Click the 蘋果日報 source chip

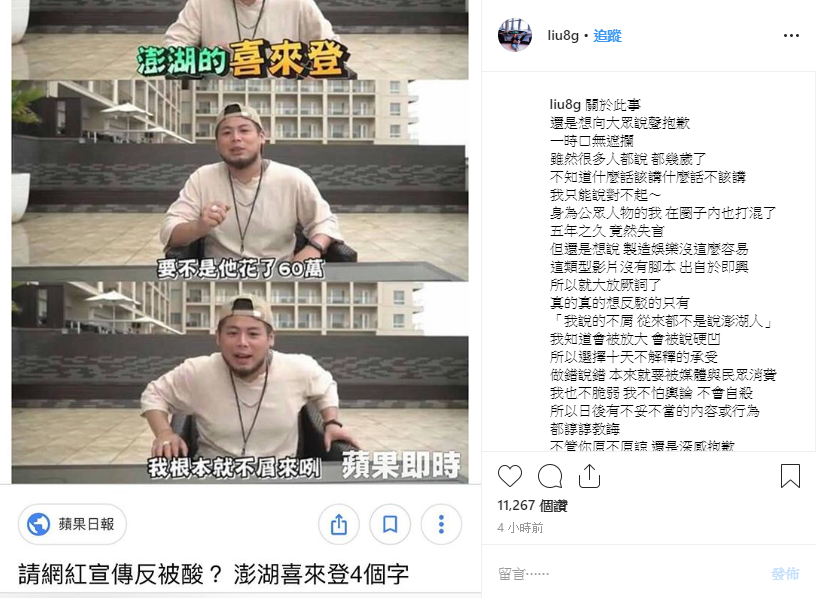coord(72,524)
